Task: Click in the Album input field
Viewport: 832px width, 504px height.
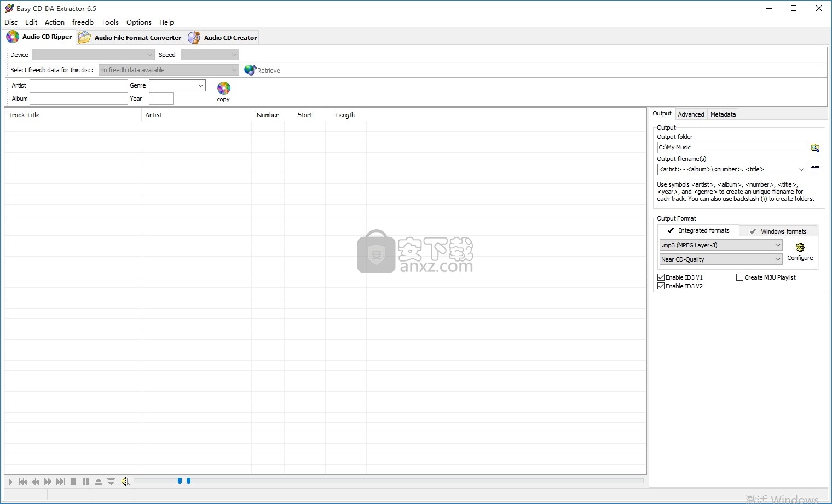Action: [79, 99]
